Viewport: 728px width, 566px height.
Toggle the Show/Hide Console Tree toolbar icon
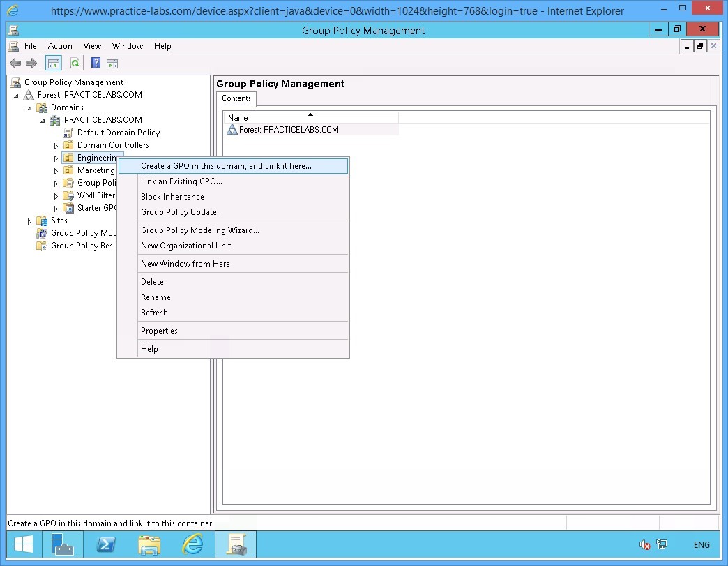(x=53, y=63)
